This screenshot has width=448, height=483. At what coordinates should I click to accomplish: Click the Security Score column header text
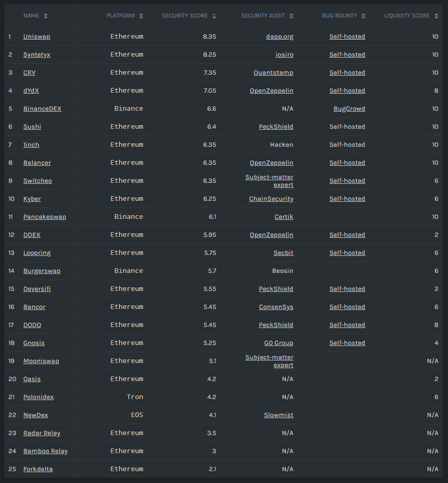click(185, 16)
